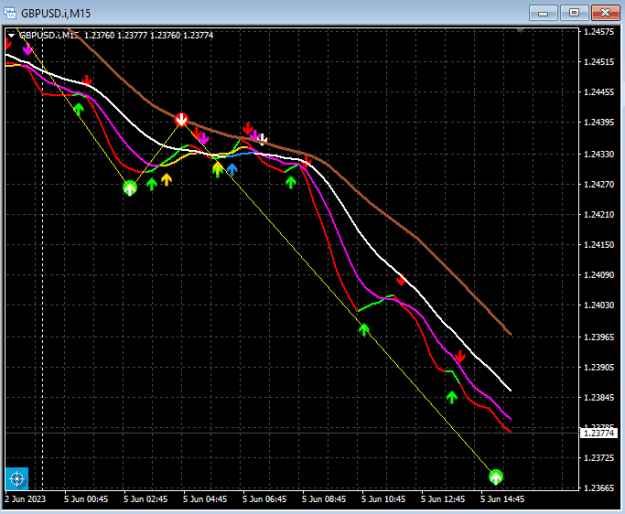Click the blue crosshair icon in chart corner
Viewport: 625px width, 514px height.
(17, 479)
